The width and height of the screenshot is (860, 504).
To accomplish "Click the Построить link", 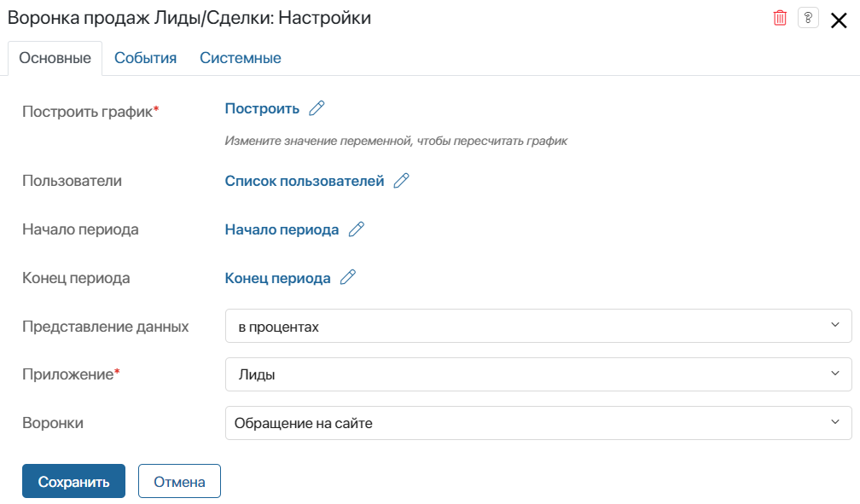I will pos(262,108).
